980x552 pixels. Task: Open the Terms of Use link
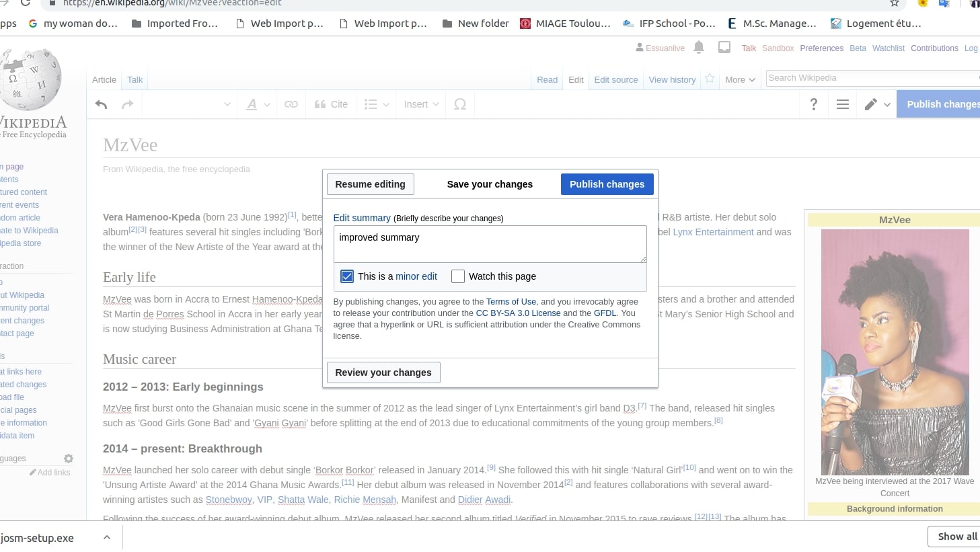(511, 302)
